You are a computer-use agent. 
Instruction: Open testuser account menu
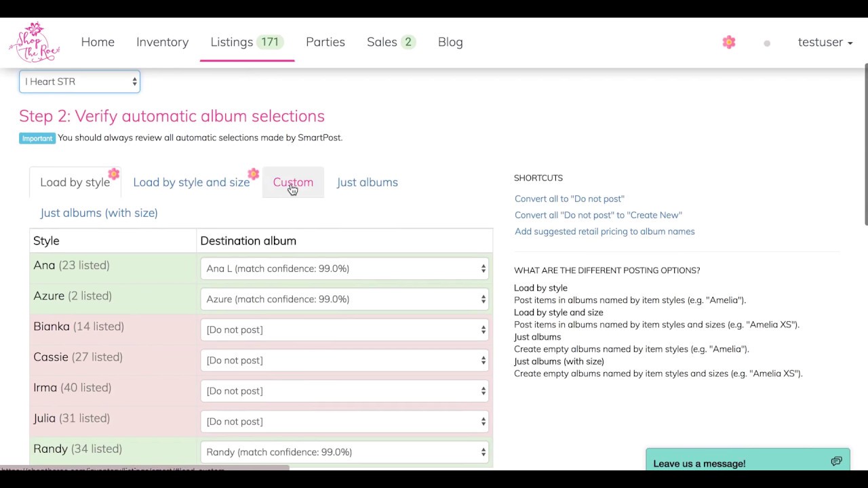(x=825, y=42)
